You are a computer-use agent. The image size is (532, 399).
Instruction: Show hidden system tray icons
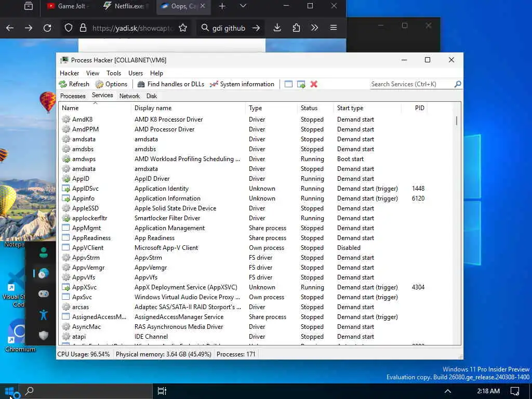click(448, 391)
